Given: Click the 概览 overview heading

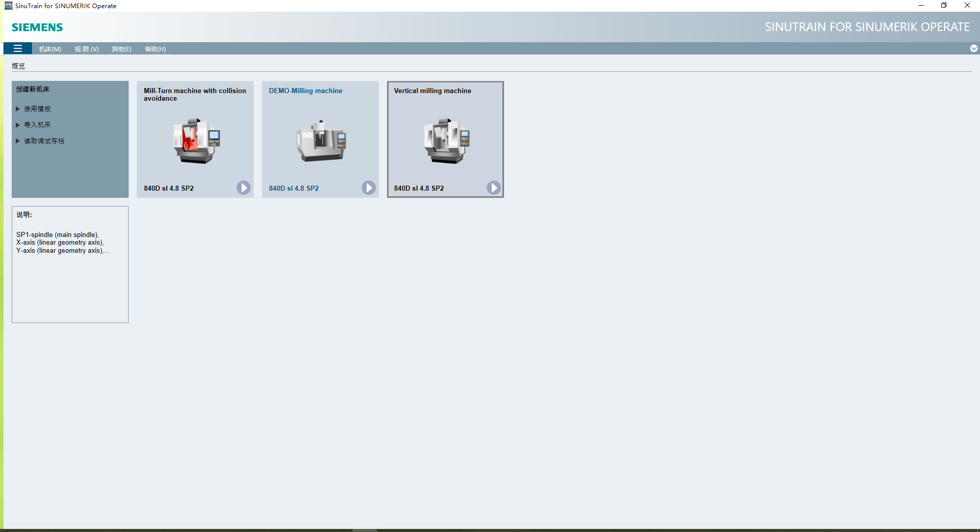Looking at the screenshot, I should tap(18, 66).
